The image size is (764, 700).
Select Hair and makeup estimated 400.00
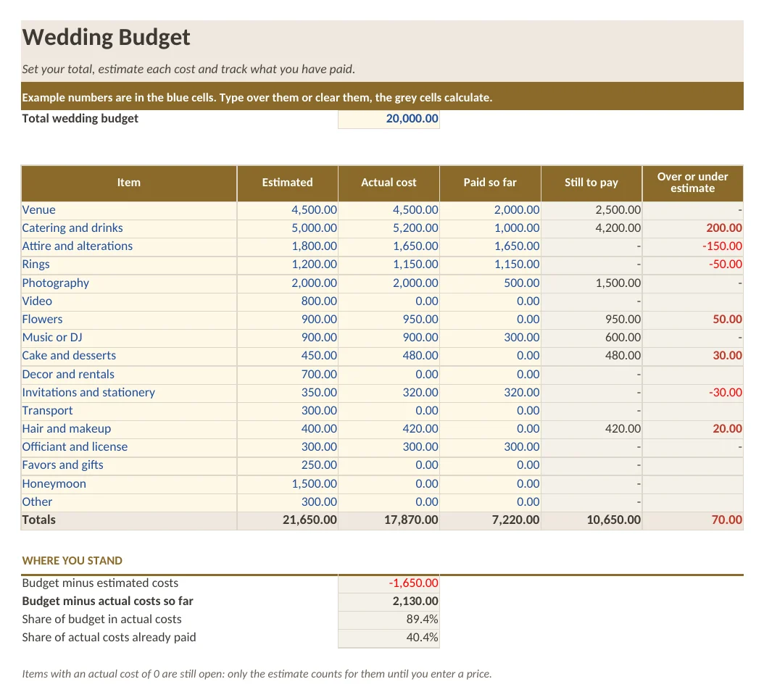point(288,429)
